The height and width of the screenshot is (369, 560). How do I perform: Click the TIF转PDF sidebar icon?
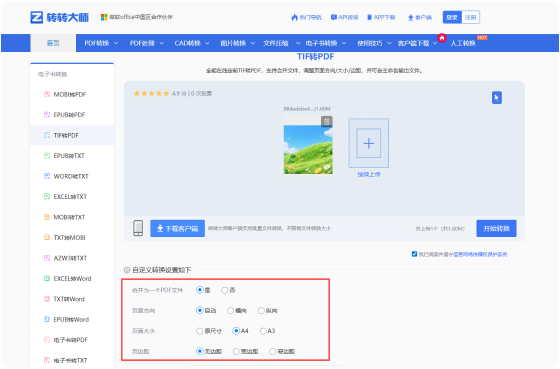(x=47, y=135)
